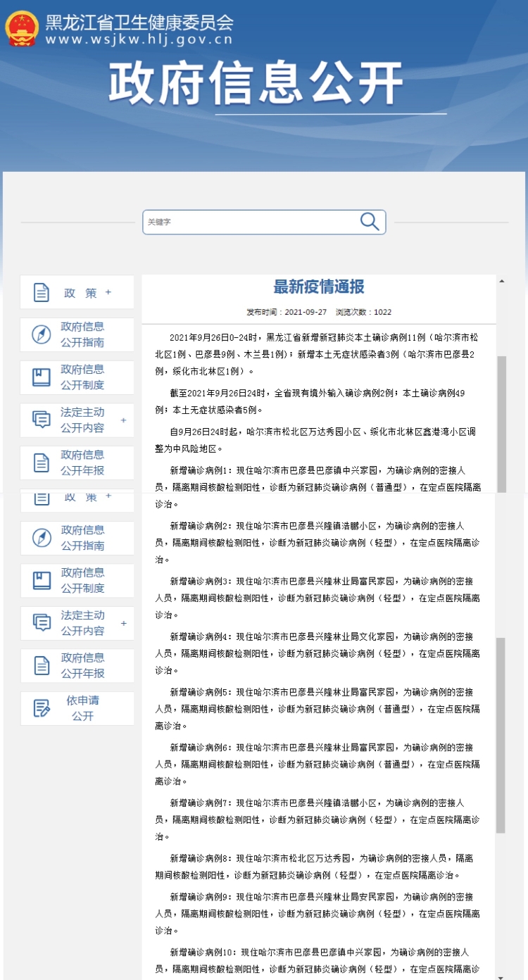Open the 依申请公开 sidebar menu item
Viewport: 528px width, 980px height.
[82, 708]
